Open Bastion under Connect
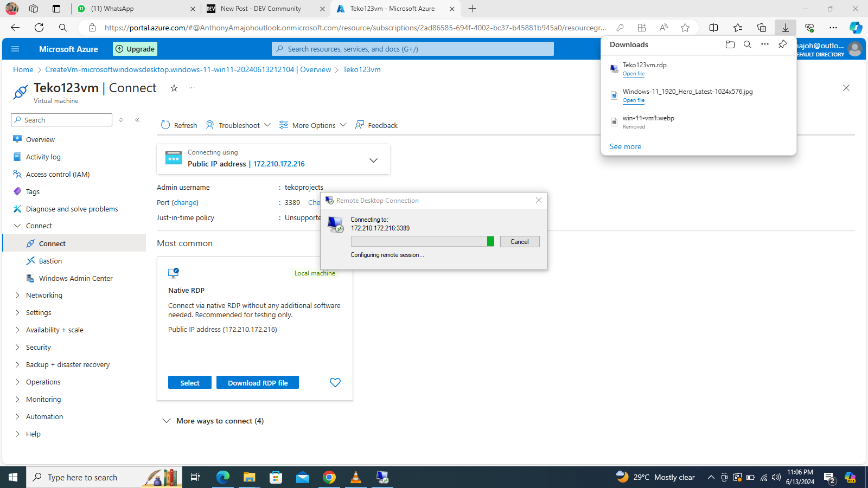Screen dimensions: 868x488 (50, 261)
